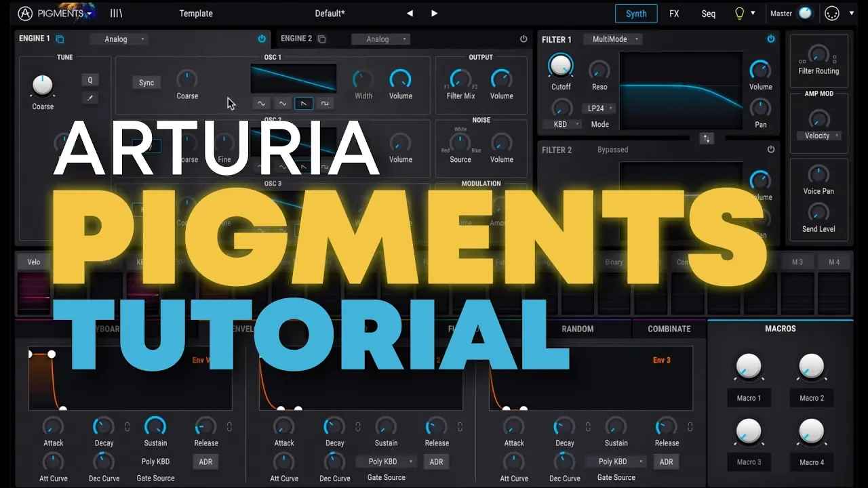Click the pencil edit icon in Tune
The image size is (868, 488).
[90, 98]
